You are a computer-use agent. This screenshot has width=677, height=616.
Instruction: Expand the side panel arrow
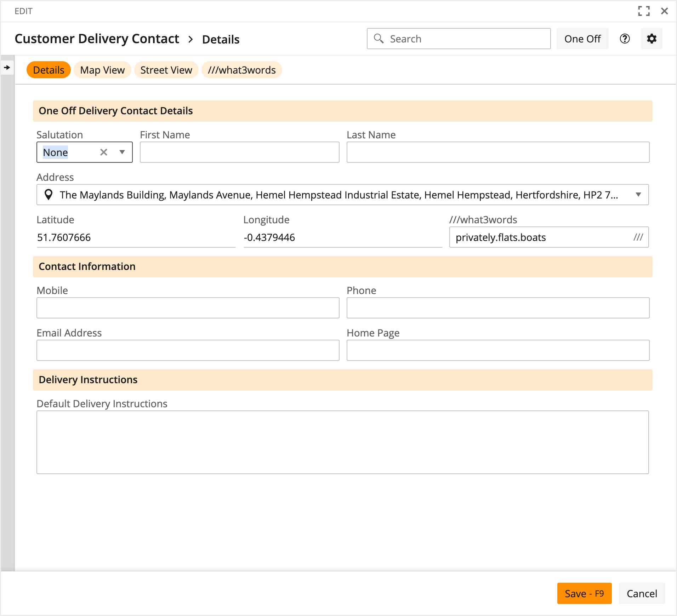click(7, 67)
